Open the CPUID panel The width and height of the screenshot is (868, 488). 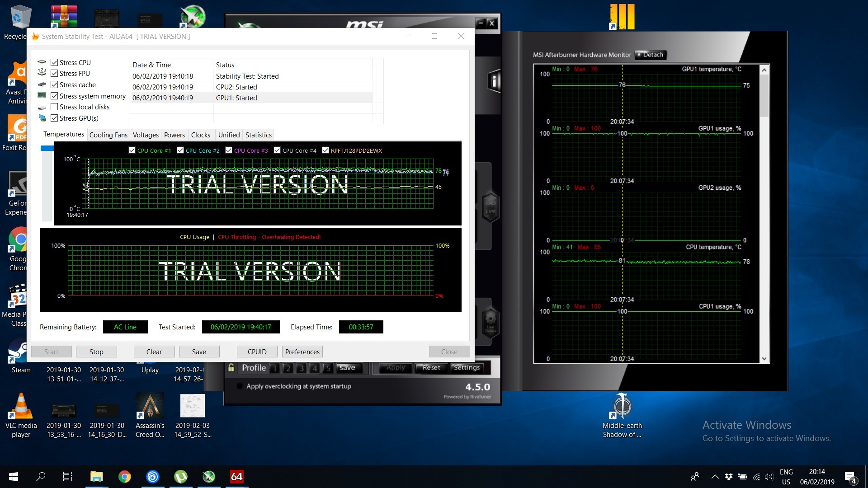pos(257,352)
